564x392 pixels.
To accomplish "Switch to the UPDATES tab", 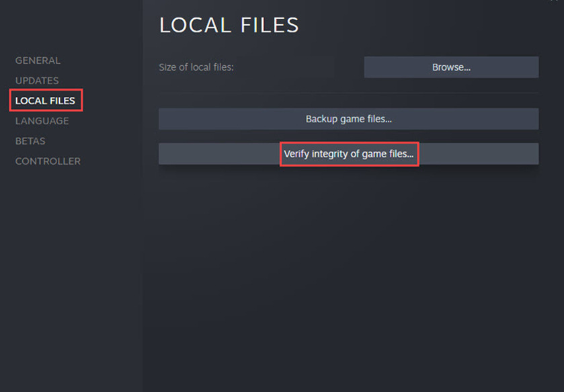I will pyautogui.click(x=37, y=81).
